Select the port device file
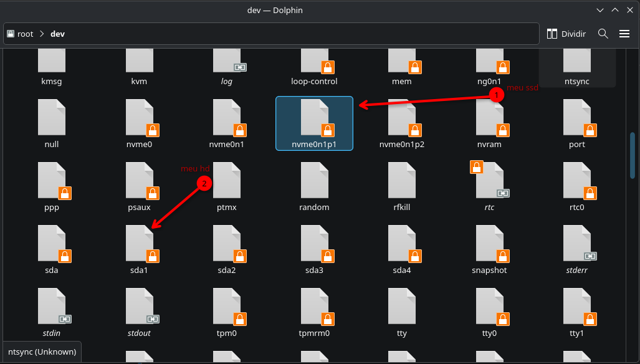640x364 pixels. click(x=576, y=123)
